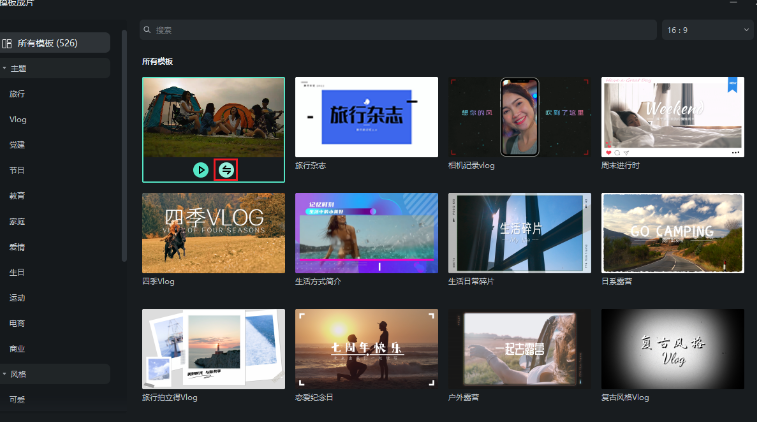
Task: Choose the 旅行 category
Action: [x=17, y=94]
